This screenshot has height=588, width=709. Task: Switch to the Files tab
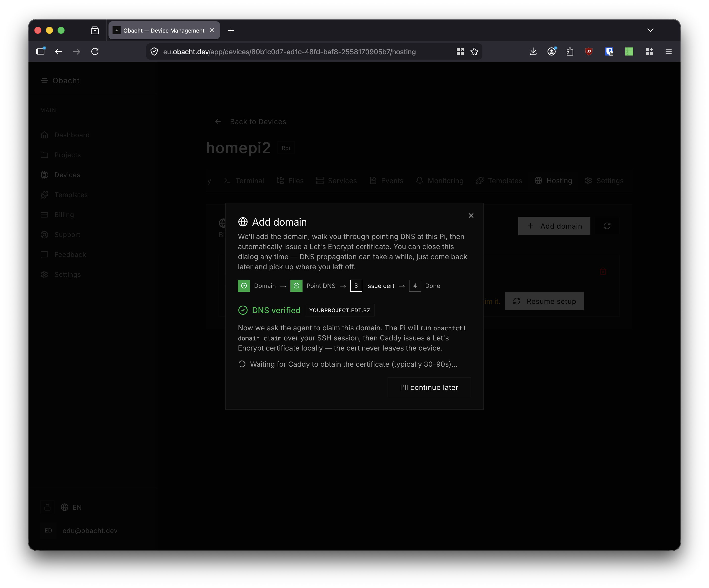pyautogui.click(x=290, y=181)
